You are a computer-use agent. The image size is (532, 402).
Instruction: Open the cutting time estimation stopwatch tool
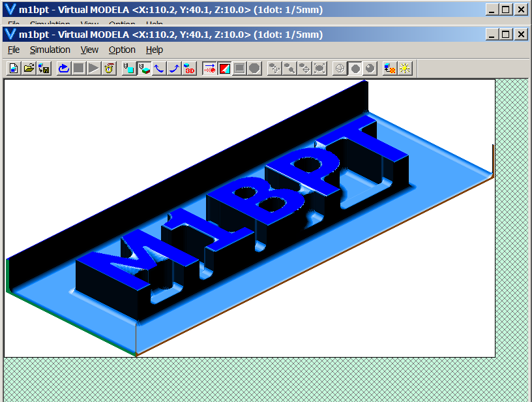click(x=109, y=68)
